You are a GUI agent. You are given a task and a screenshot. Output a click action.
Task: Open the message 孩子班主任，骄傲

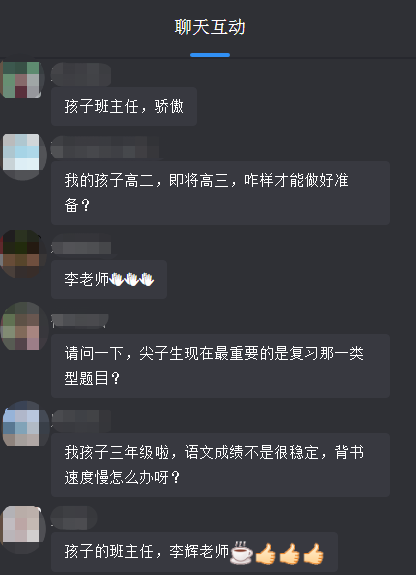tap(124, 107)
